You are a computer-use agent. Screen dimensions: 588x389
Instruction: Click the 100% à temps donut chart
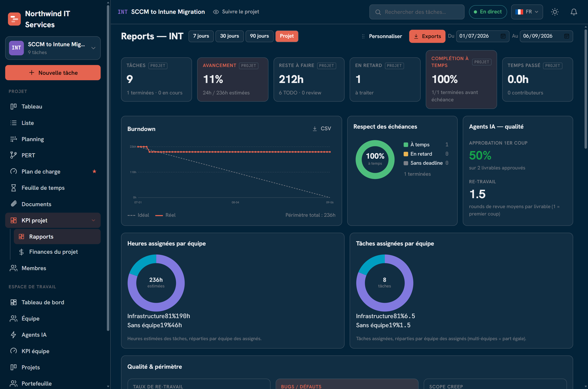375,159
